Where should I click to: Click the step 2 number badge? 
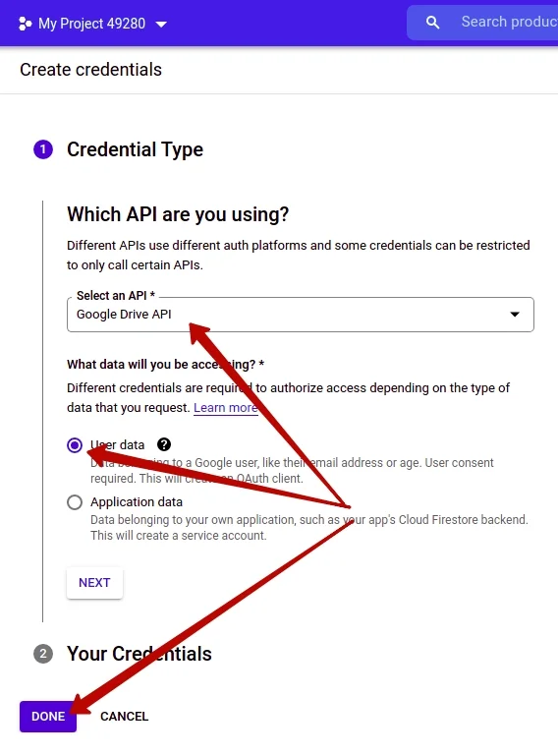[x=43, y=654]
